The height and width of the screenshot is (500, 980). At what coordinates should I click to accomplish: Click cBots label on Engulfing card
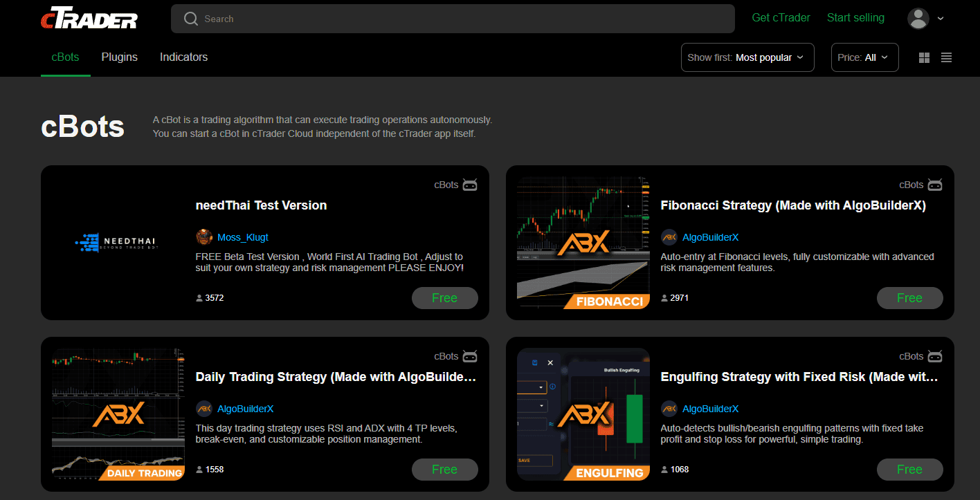(x=911, y=356)
